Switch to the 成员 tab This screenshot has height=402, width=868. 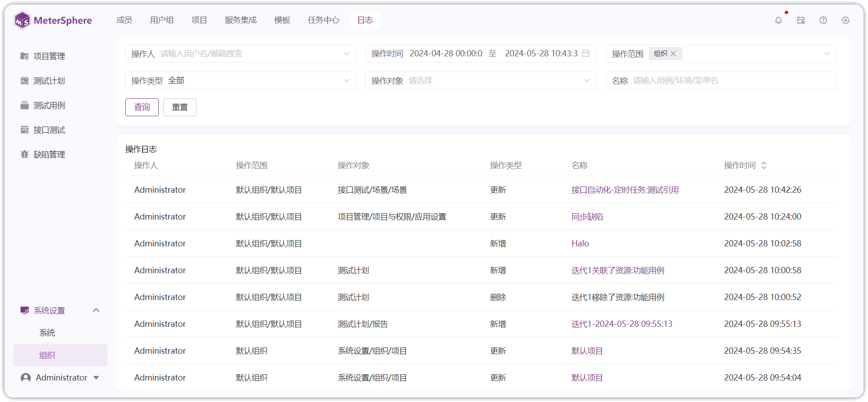[x=124, y=20]
